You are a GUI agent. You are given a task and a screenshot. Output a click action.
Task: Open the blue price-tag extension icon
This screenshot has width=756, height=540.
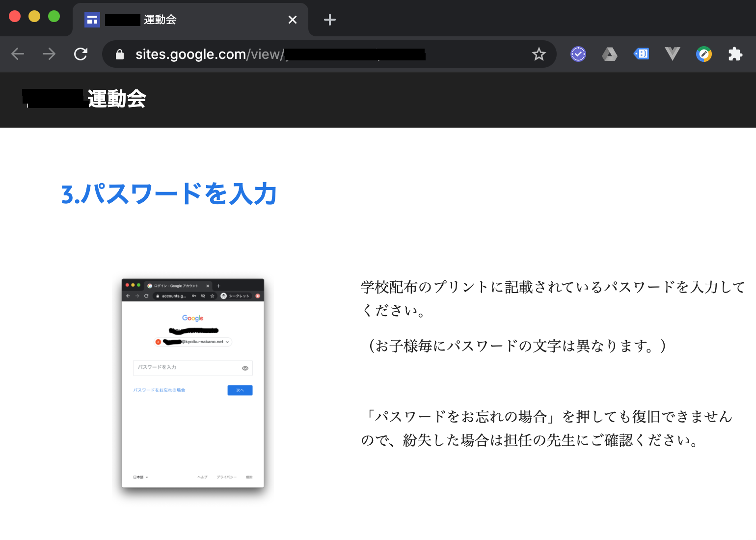[641, 54]
